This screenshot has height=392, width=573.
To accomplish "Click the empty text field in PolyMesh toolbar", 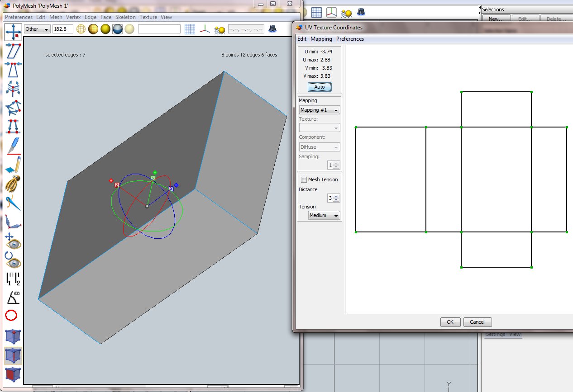I will pyautogui.click(x=159, y=29).
